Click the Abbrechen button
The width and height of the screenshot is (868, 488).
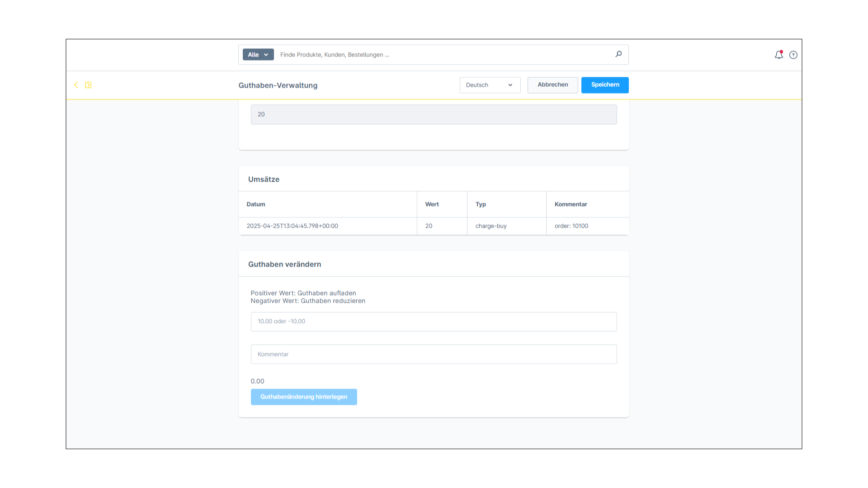[552, 85]
